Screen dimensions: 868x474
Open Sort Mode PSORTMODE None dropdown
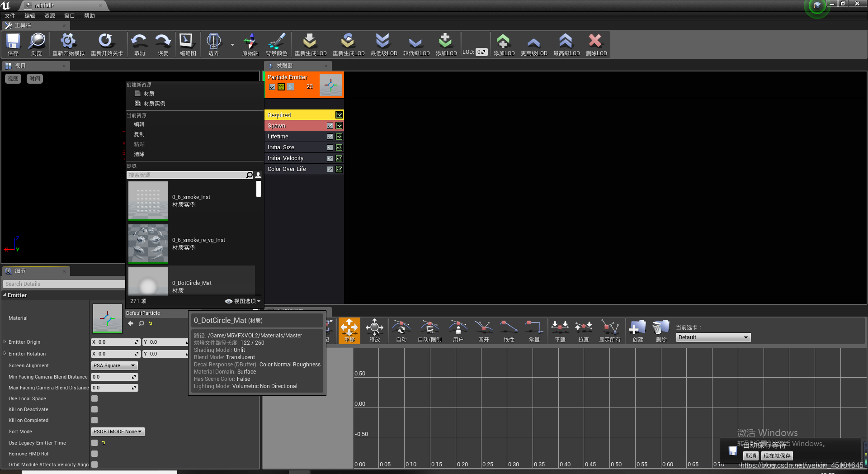tap(118, 431)
